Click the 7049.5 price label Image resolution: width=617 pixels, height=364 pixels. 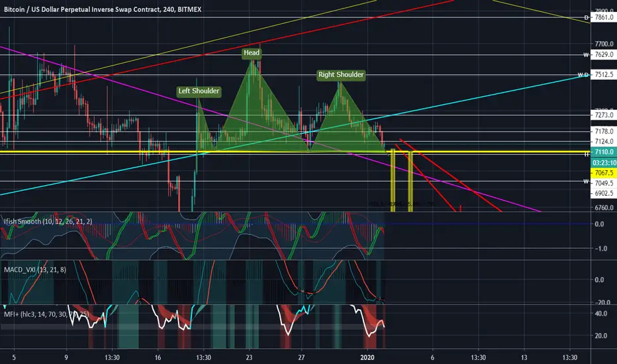604,183
